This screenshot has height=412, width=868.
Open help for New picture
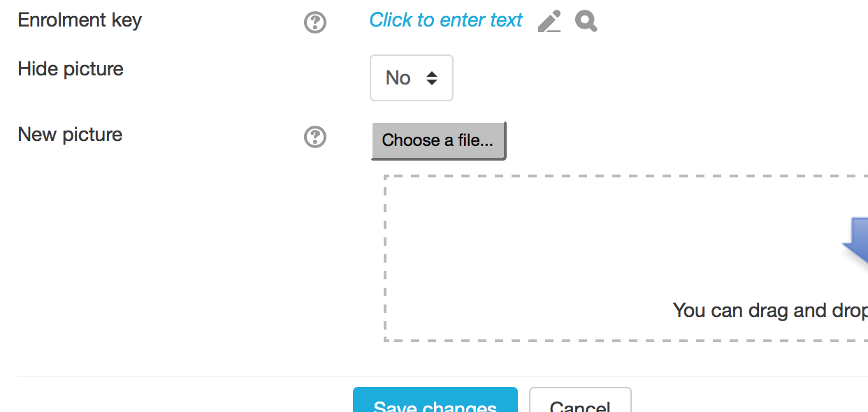tap(315, 137)
